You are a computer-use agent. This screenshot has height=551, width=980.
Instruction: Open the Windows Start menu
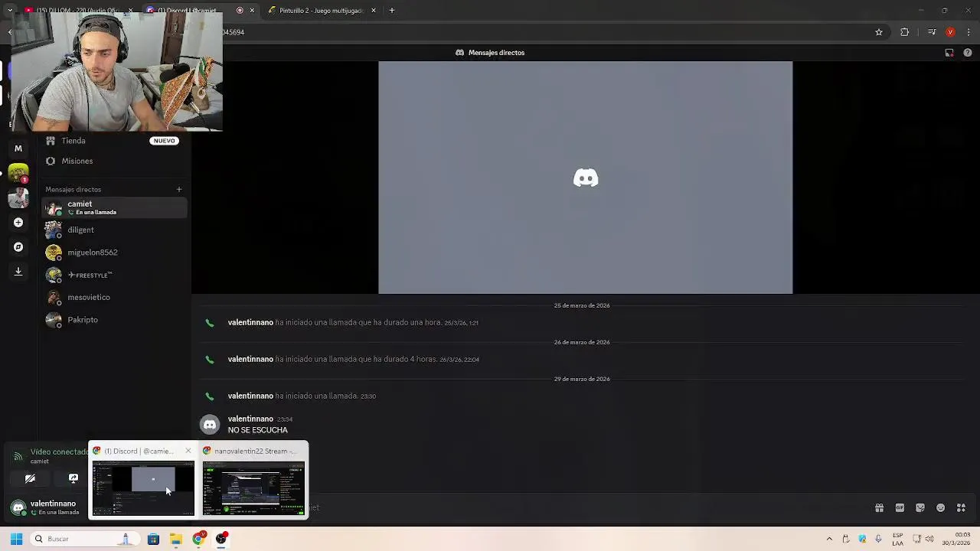point(16,539)
